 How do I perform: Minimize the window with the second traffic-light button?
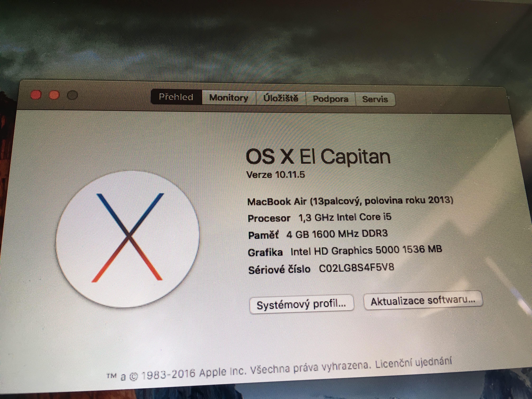click(x=54, y=95)
